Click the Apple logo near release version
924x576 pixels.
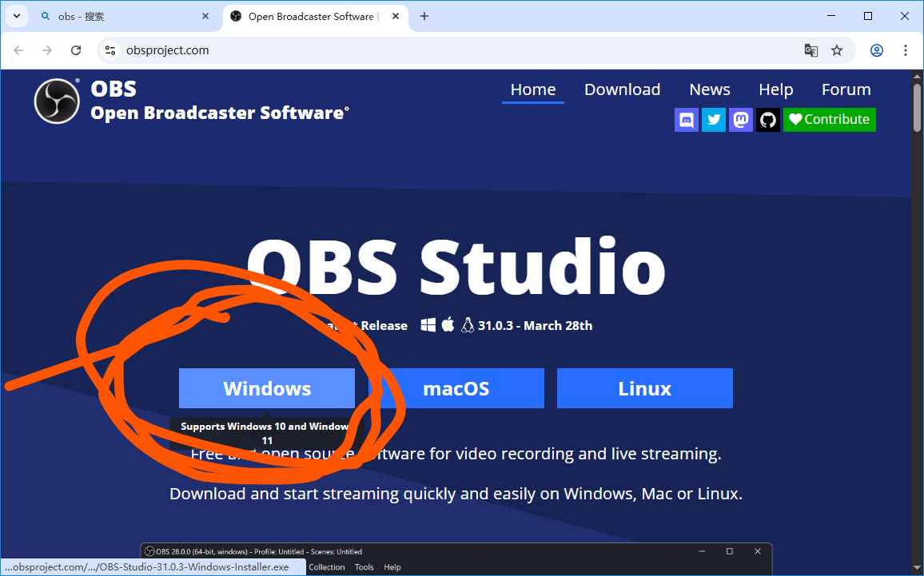tap(448, 324)
